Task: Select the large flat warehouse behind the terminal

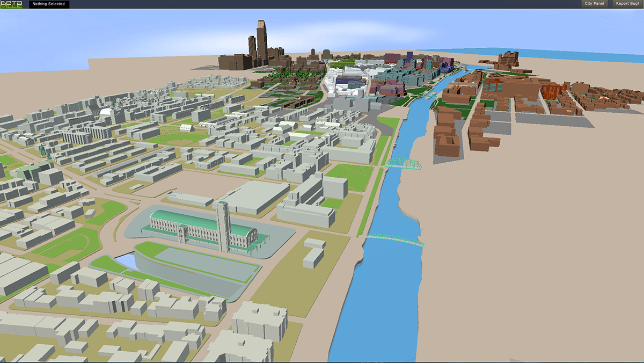Action: tap(251, 195)
